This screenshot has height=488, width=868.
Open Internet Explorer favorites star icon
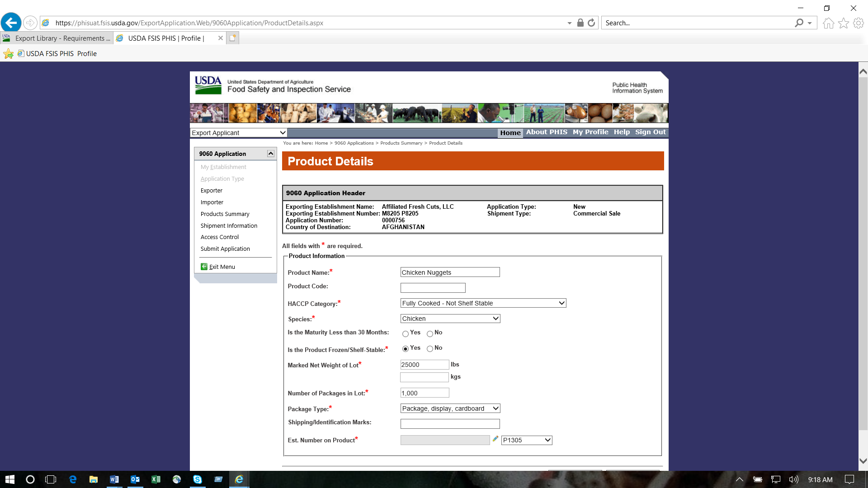click(844, 23)
